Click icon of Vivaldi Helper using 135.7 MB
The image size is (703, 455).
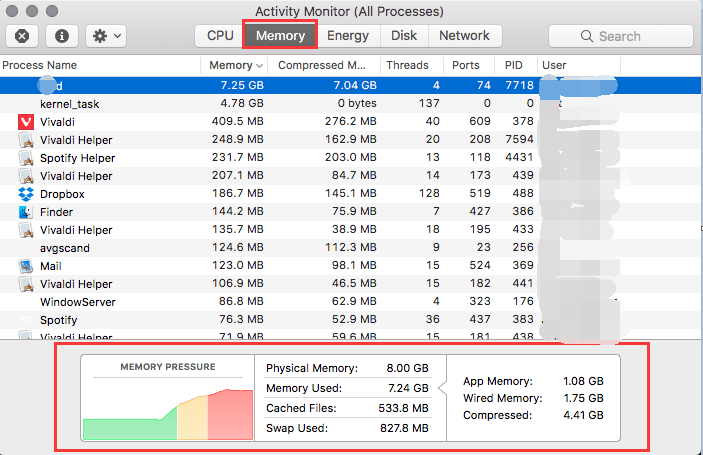click(x=26, y=230)
